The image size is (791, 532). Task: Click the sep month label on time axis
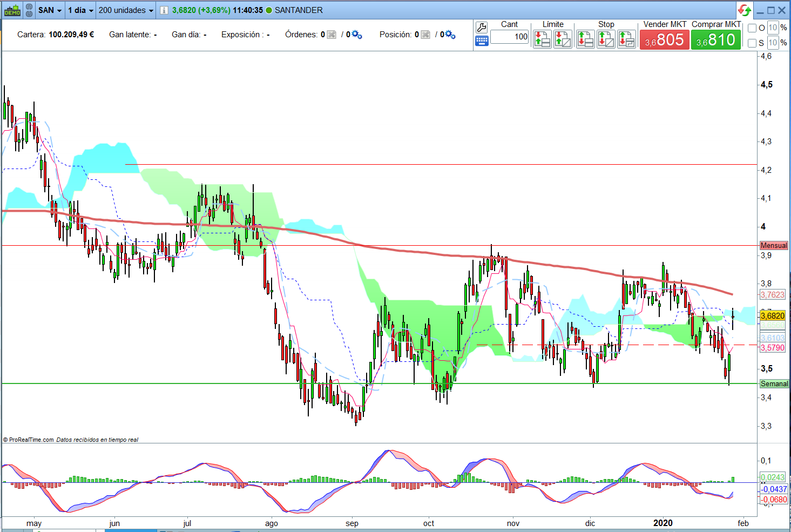click(352, 523)
